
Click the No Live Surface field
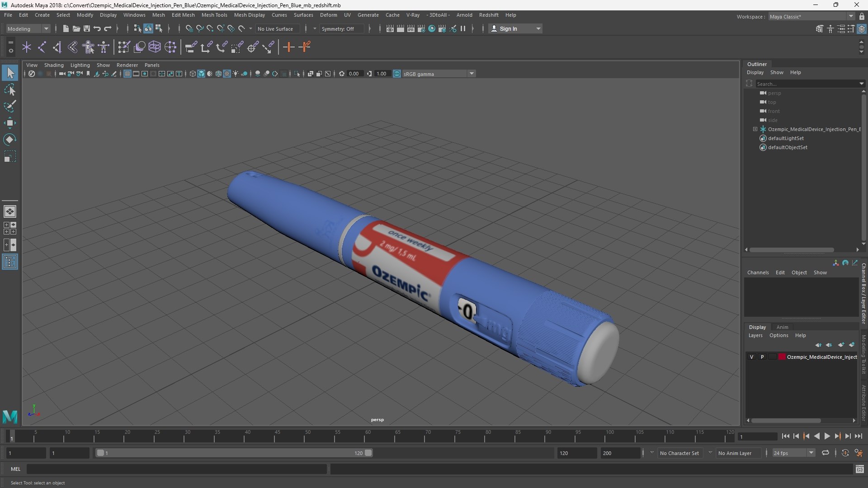277,28
